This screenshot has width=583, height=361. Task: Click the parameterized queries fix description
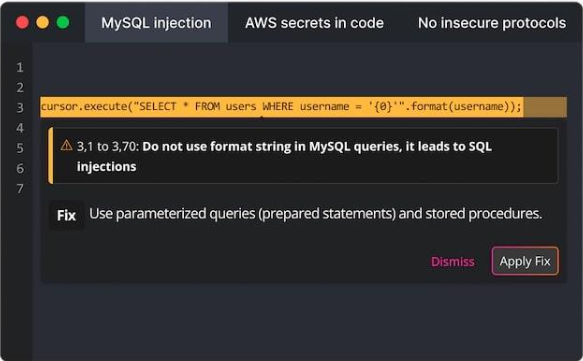(x=315, y=214)
